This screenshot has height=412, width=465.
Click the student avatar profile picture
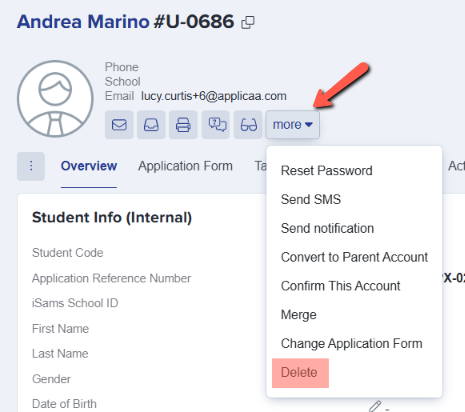tap(55, 99)
